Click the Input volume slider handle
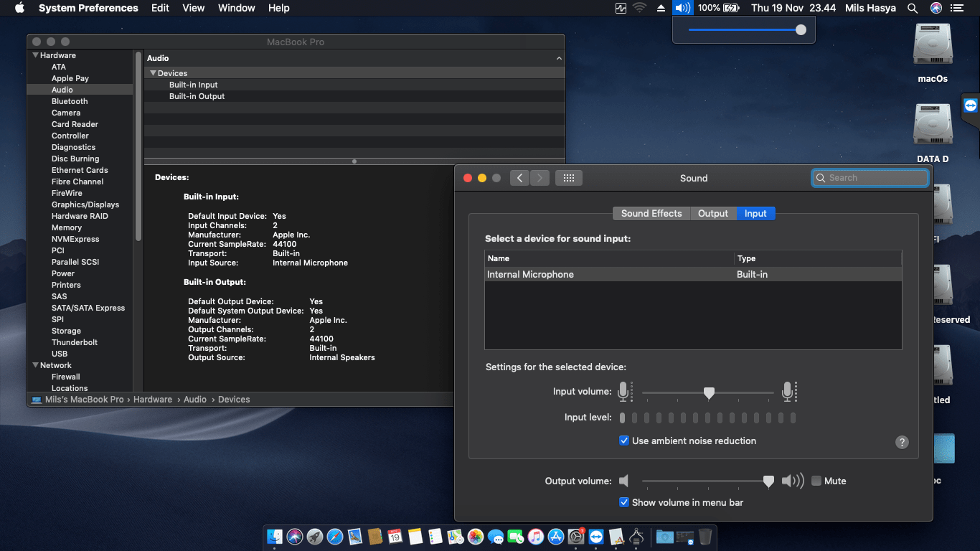980x551 pixels. pos(709,392)
